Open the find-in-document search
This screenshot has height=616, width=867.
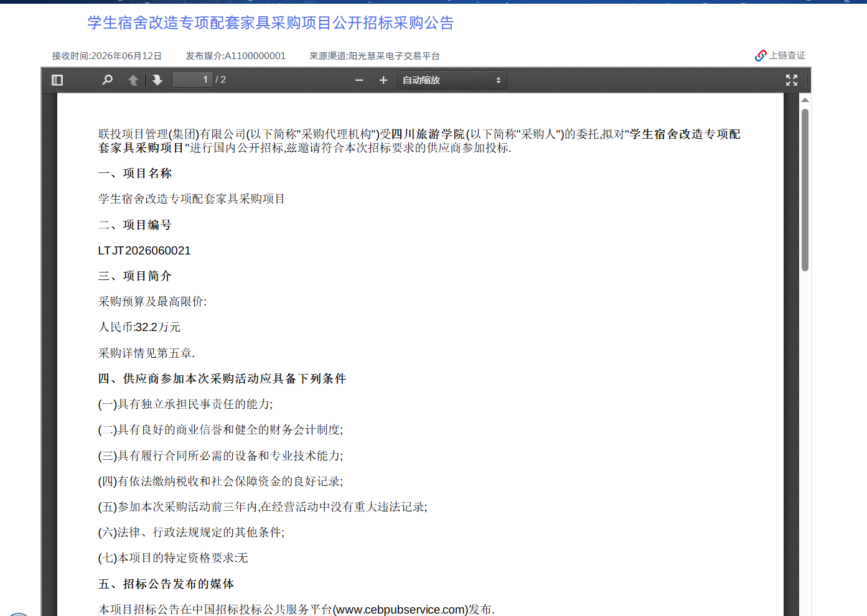(x=108, y=80)
